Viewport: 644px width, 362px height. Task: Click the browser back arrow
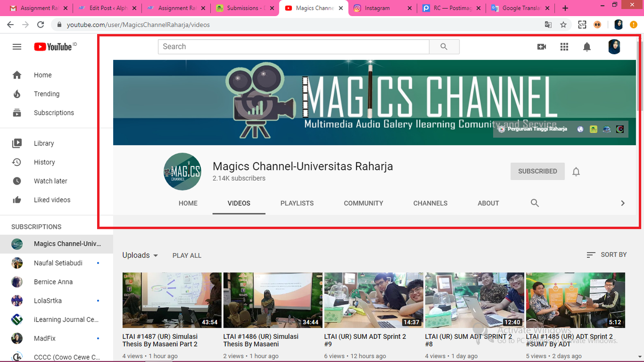pos(11,25)
